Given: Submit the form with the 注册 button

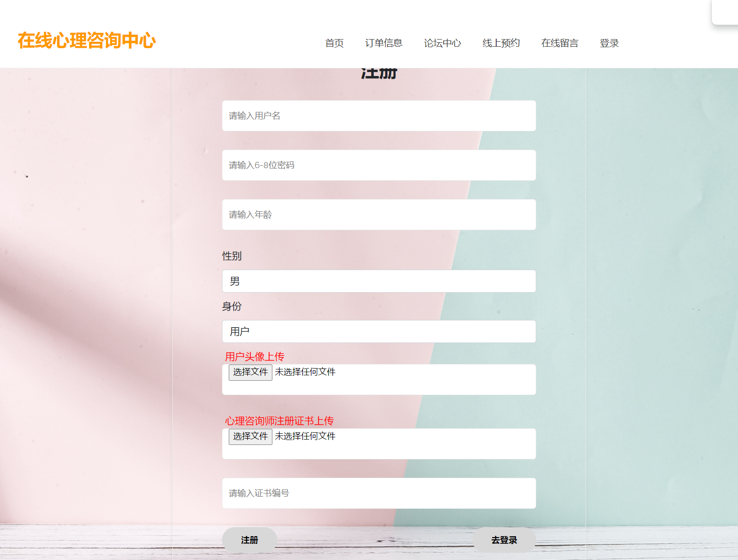Looking at the screenshot, I should point(249,540).
